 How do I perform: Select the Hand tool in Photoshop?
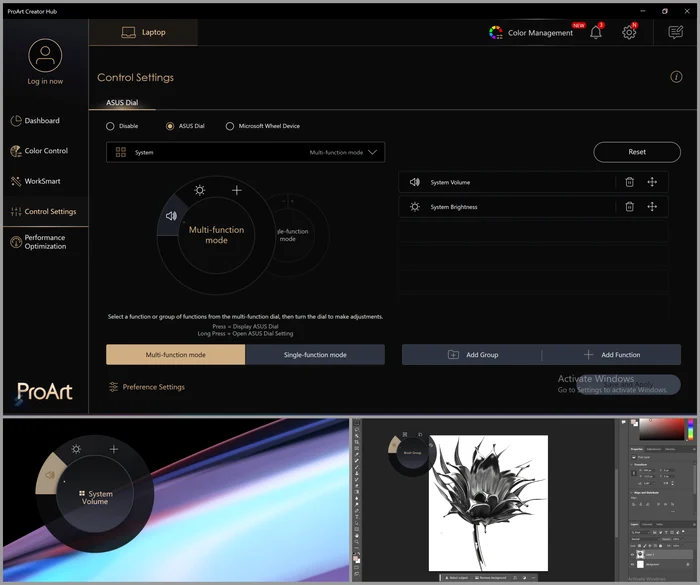[x=356, y=535]
